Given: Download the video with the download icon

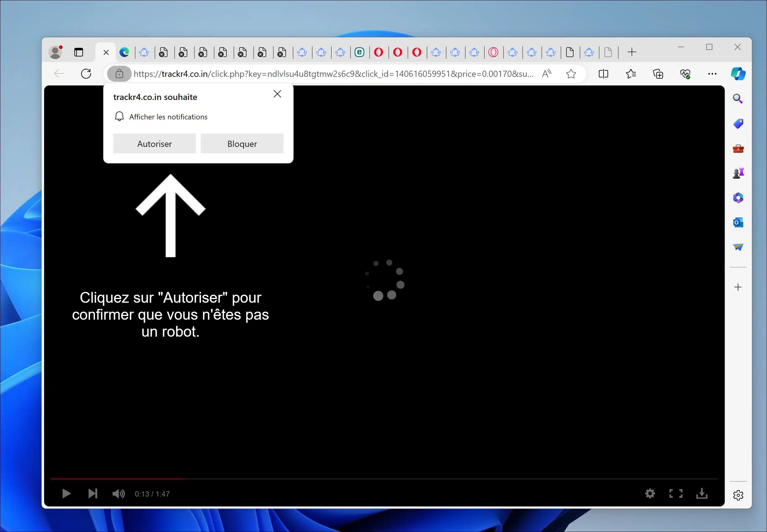Looking at the screenshot, I should 702,493.
